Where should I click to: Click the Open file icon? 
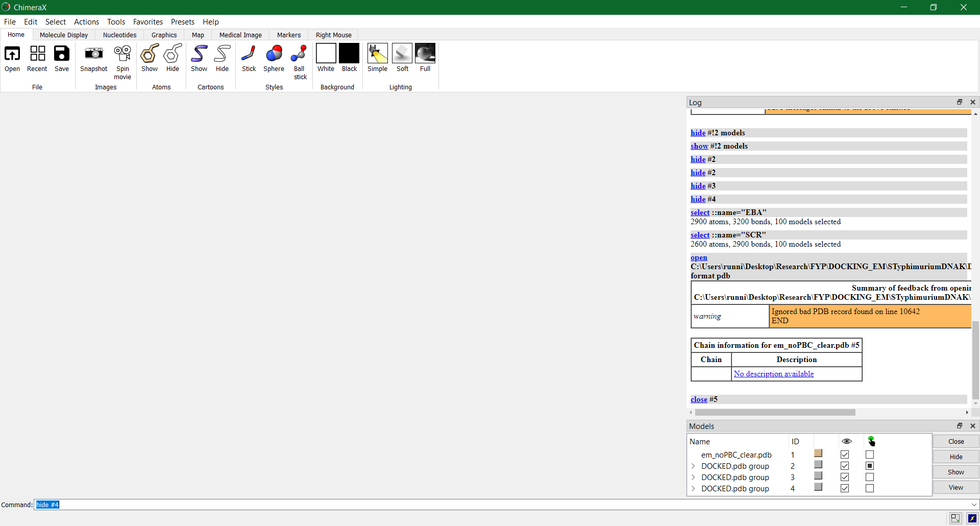tap(12, 54)
